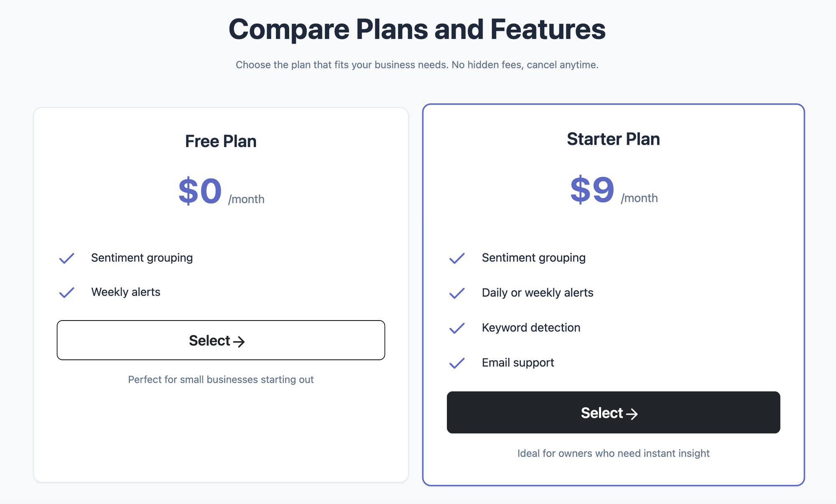This screenshot has height=504, width=836.
Task: Click the $0 price label
Action: click(x=200, y=191)
